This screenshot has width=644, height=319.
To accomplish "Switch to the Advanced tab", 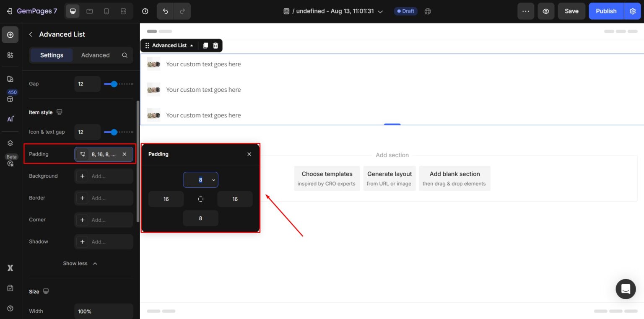I will 95,55.
